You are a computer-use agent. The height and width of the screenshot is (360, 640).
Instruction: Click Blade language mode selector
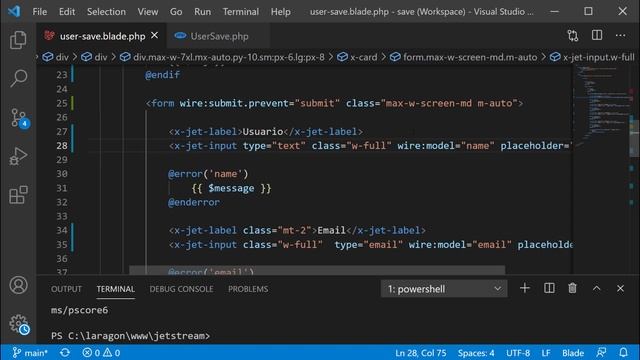[573, 353]
